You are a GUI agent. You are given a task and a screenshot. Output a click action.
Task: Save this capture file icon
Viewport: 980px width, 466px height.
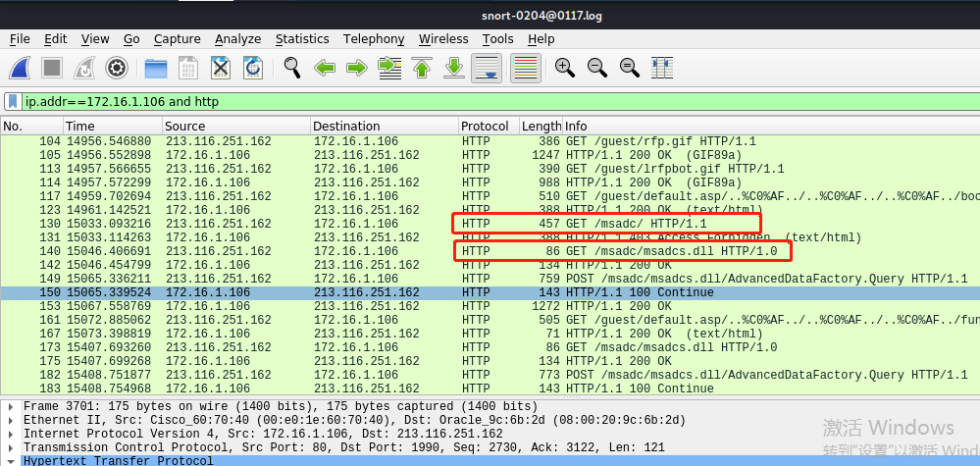click(188, 68)
